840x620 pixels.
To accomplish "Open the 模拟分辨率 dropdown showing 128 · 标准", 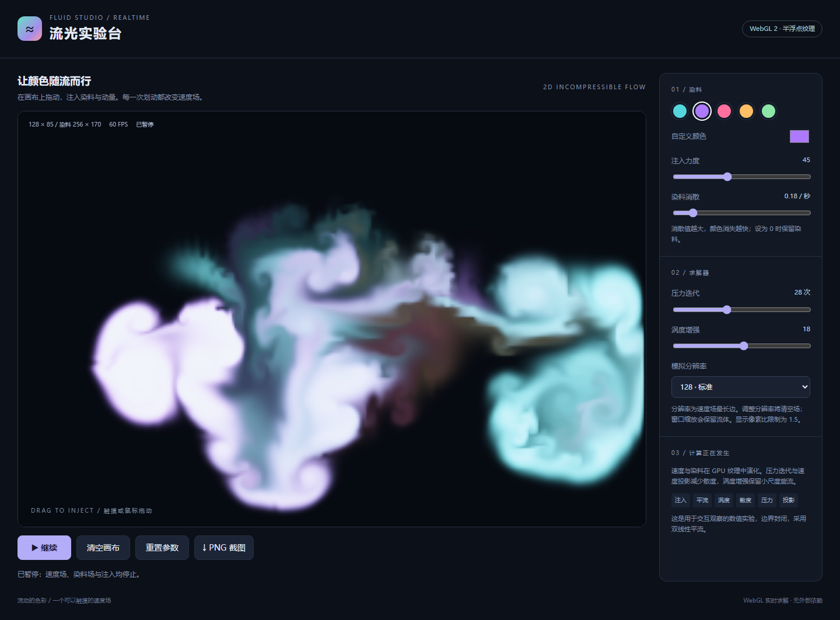I will (x=741, y=387).
